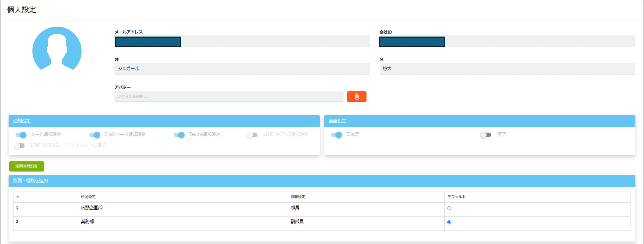Toggle メール通知設定 switch off
This screenshot has width=644, height=244.
coord(21,135)
